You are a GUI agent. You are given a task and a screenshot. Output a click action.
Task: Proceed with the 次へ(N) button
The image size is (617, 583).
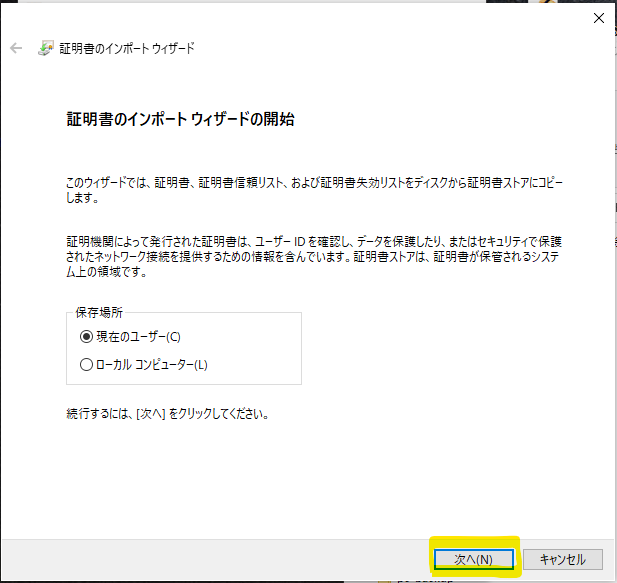point(474,559)
